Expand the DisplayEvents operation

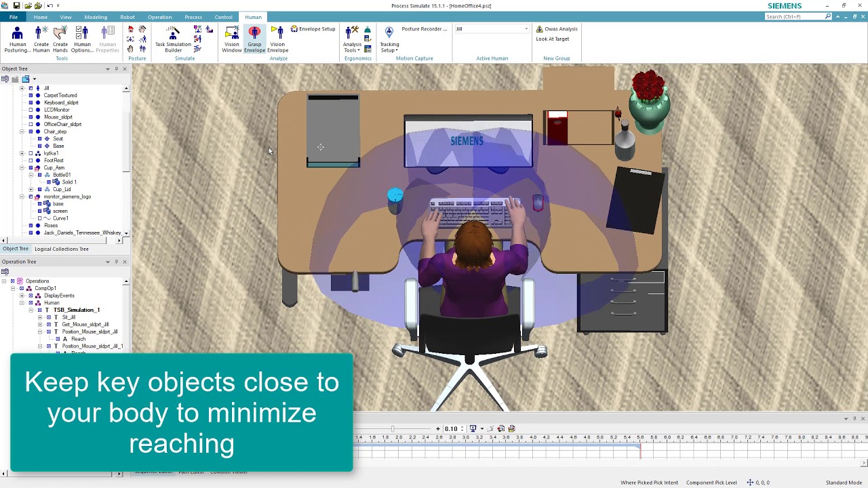(22, 296)
